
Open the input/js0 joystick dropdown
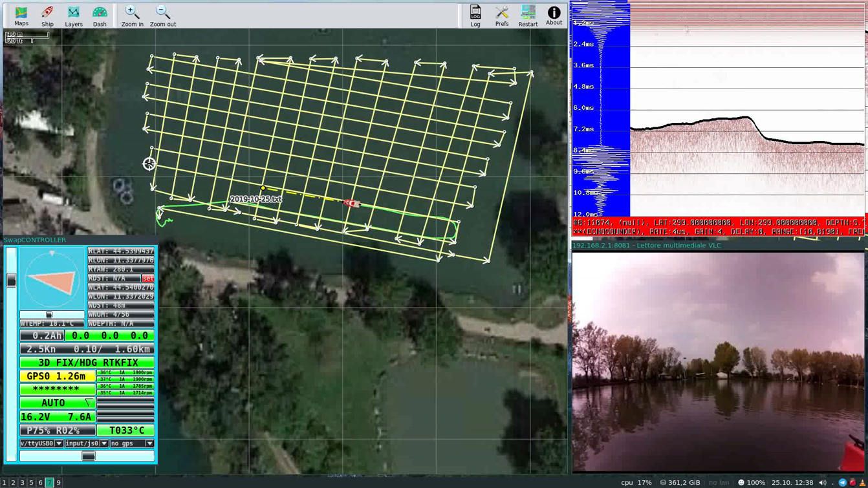86,443
